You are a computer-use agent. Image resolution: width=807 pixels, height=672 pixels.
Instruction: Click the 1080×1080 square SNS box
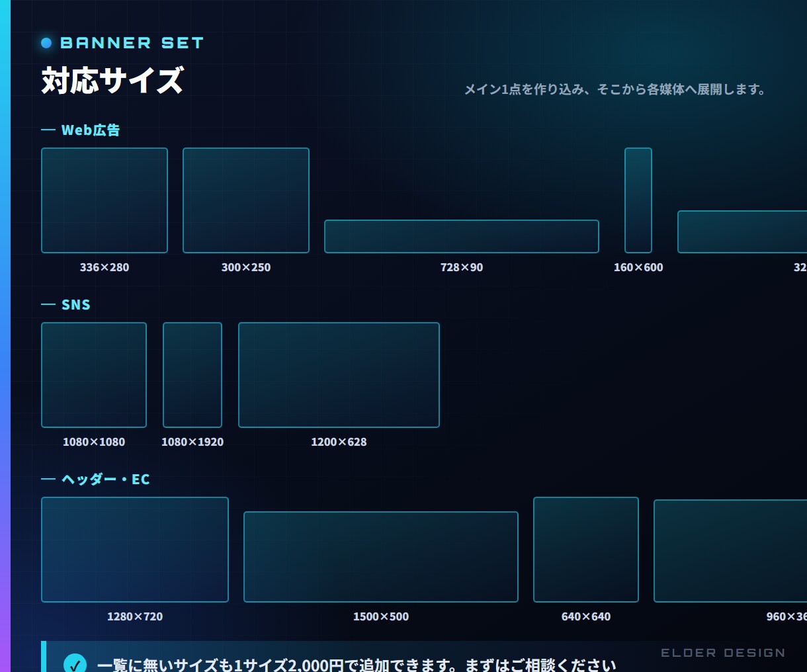point(94,375)
